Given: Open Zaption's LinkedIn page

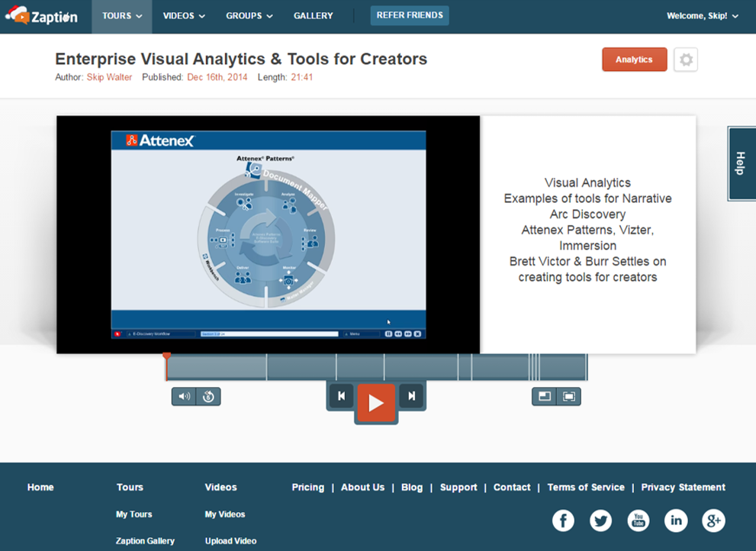Looking at the screenshot, I should click(x=676, y=520).
